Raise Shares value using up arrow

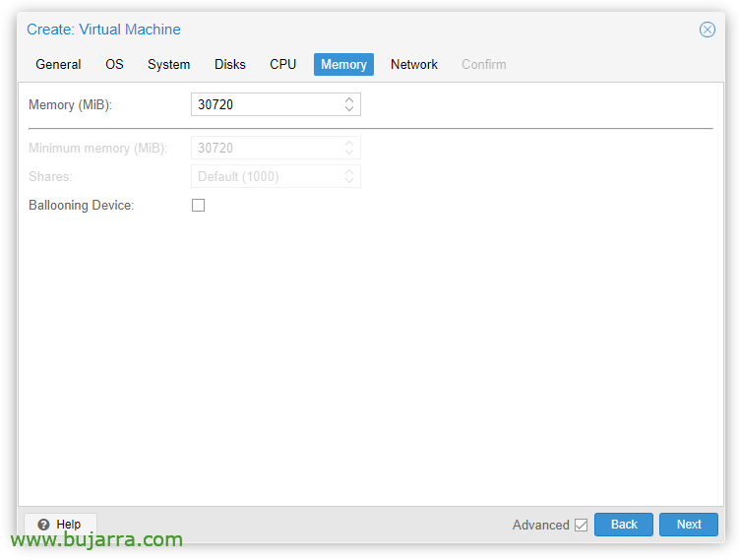(x=348, y=172)
